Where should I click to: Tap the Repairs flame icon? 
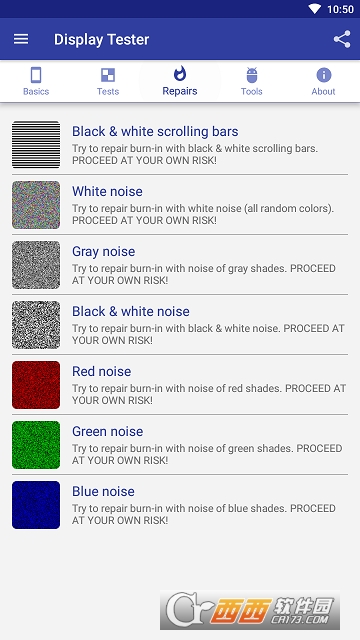click(x=180, y=74)
